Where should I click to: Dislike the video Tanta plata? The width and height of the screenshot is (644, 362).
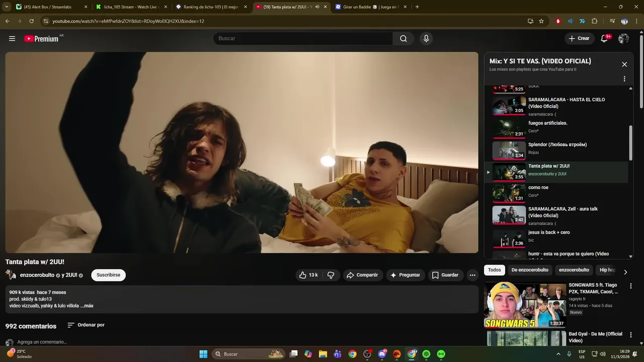point(331,275)
